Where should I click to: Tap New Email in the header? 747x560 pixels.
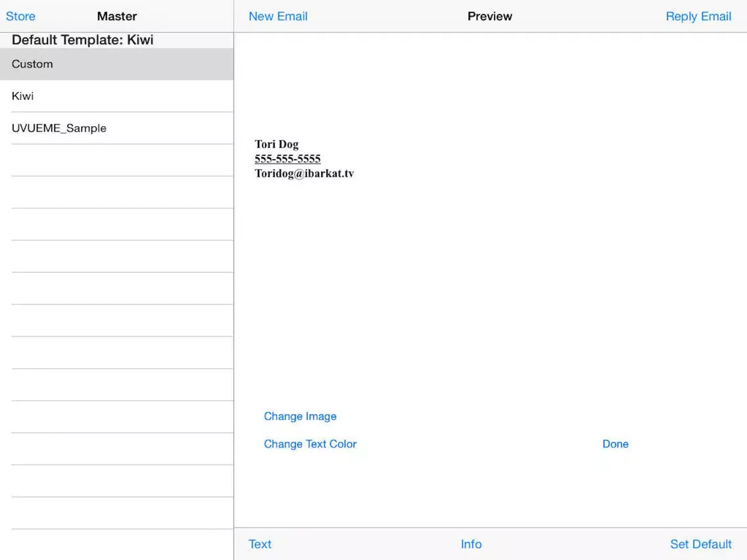(x=277, y=16)
